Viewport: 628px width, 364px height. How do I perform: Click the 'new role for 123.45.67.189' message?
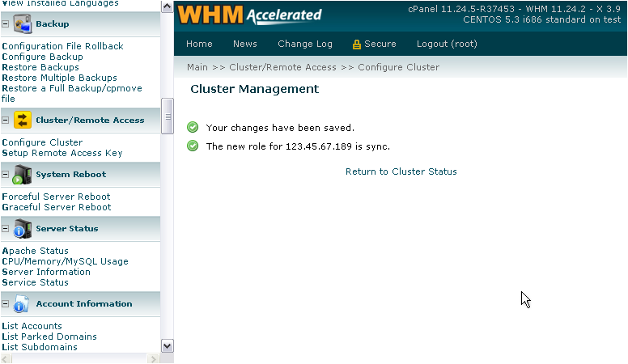[x=298, y=146]
